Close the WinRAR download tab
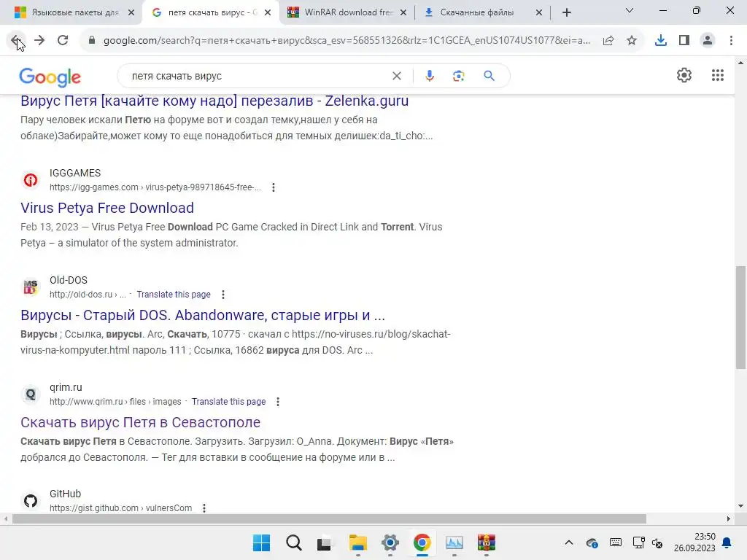This screenshot has height=560, width=747. 403,13
